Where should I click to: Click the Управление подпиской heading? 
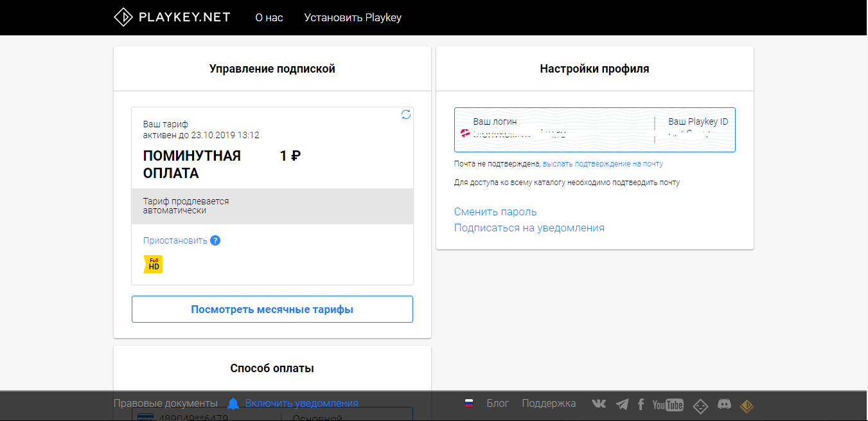272,69
